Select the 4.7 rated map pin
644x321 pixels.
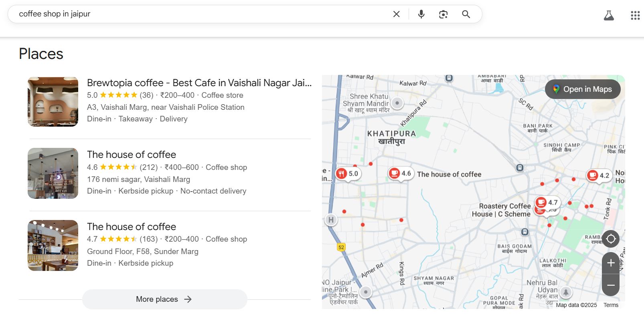[x=547, y=202]
